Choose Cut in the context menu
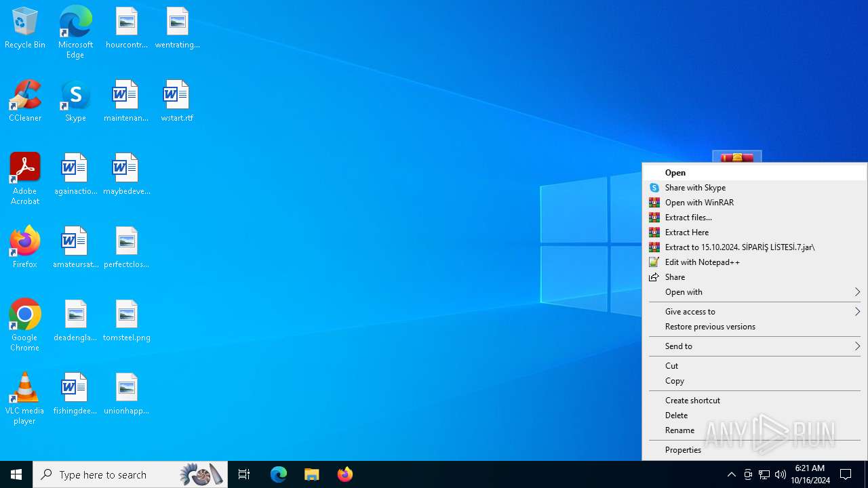 (755, 366)
